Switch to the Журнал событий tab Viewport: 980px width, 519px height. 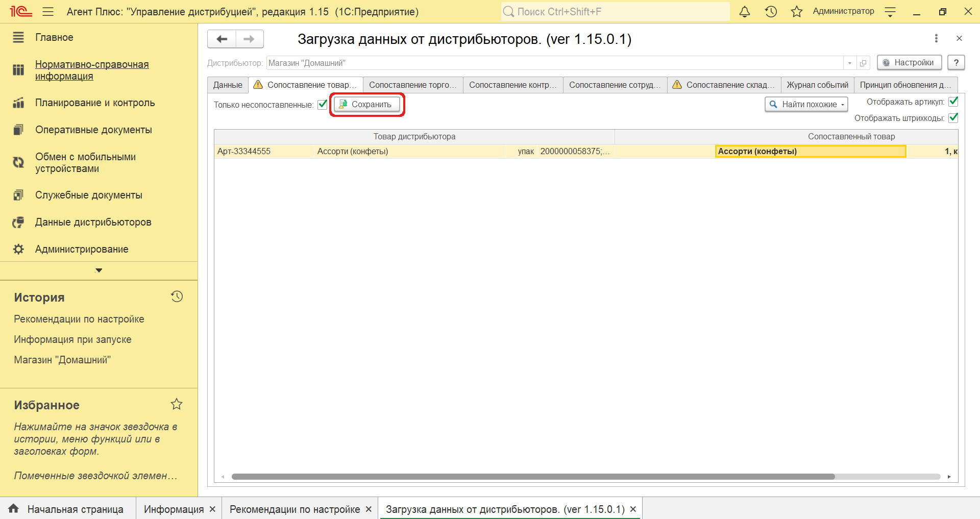(817, 85)
